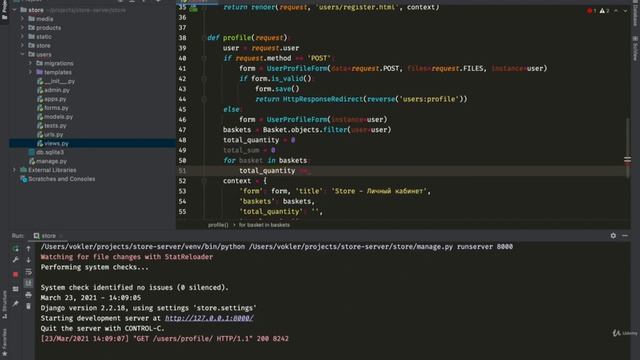Stop the running store server
The width and height of the screenshot is (640, 360).
[16, 274]
